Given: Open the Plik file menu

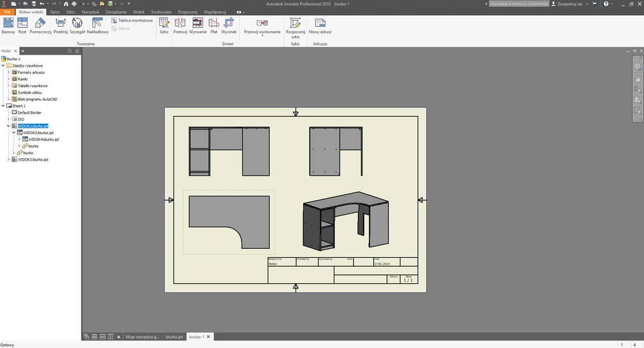Looking at the screenshot, I should tap(7, 12).
